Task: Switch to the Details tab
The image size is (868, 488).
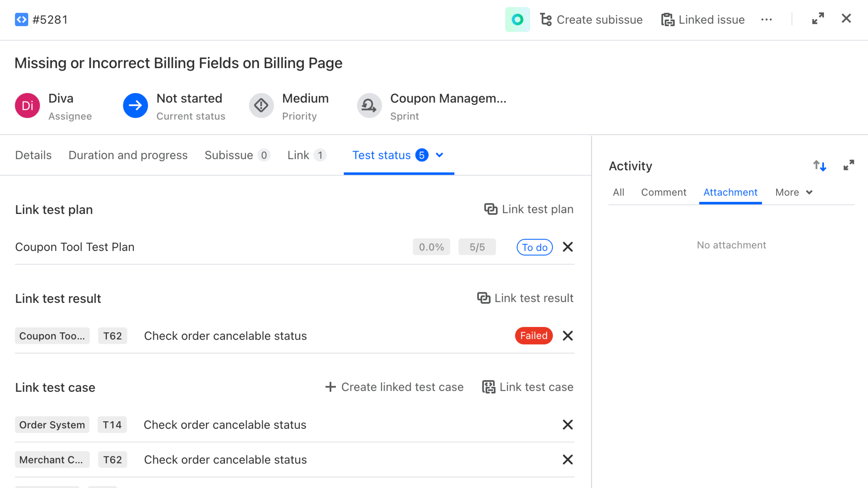Action: pos(33,155)
